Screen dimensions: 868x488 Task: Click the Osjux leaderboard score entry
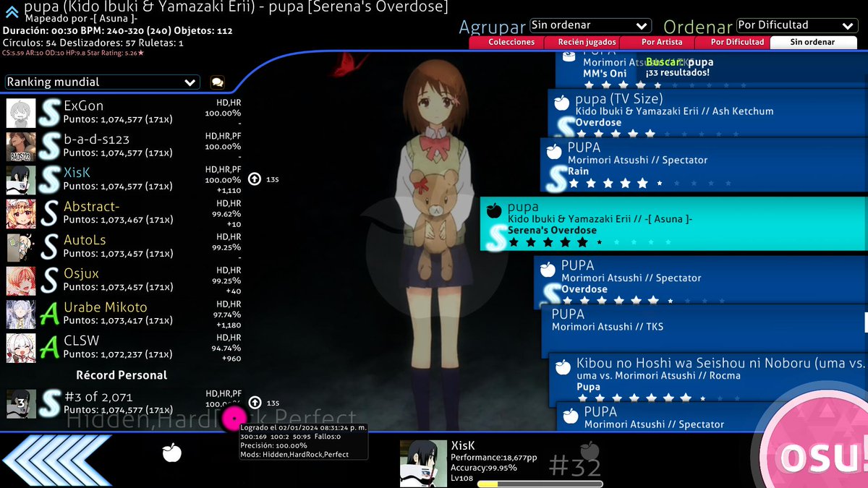(x=123, y=281)
